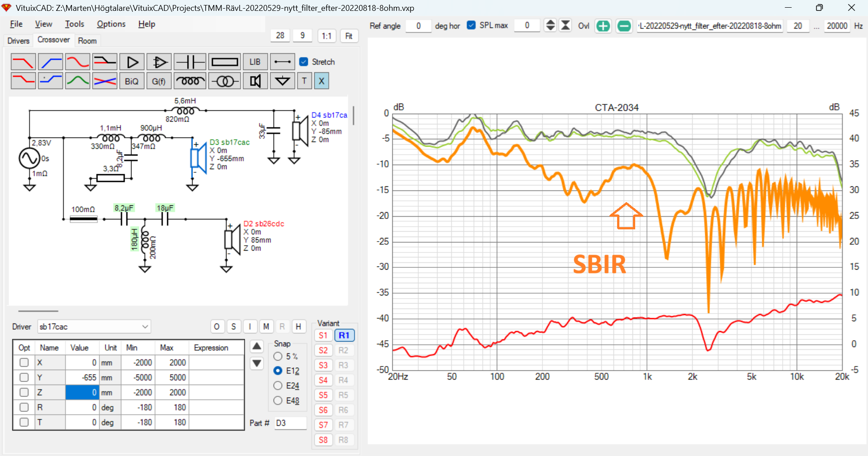Toggle the SPL max checkbox
This screenshot has width=868, height=456.
(x=472, y=26)
